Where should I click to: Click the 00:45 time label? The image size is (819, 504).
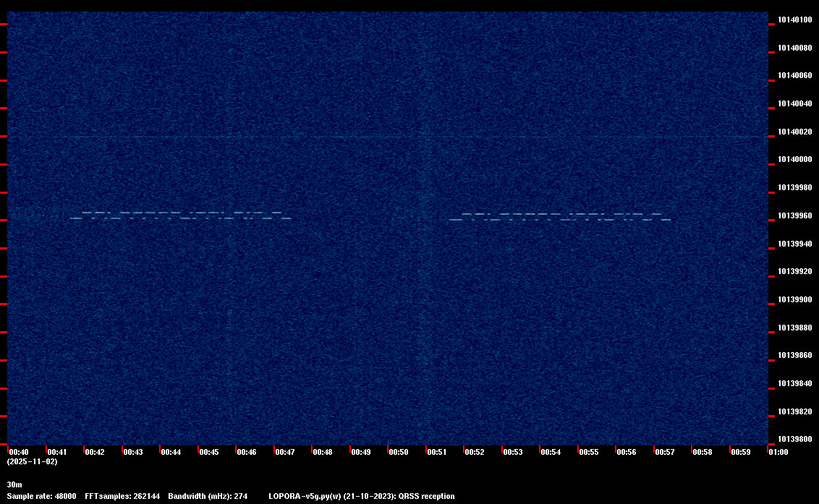click(x=209, y=452)
